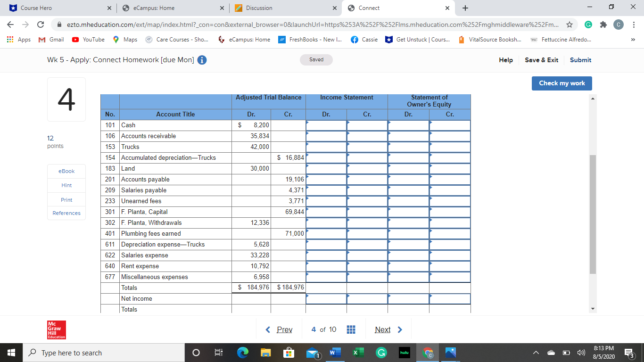Click Save & Exit
This screenshot has width=644, height=362.
point(541,60)
